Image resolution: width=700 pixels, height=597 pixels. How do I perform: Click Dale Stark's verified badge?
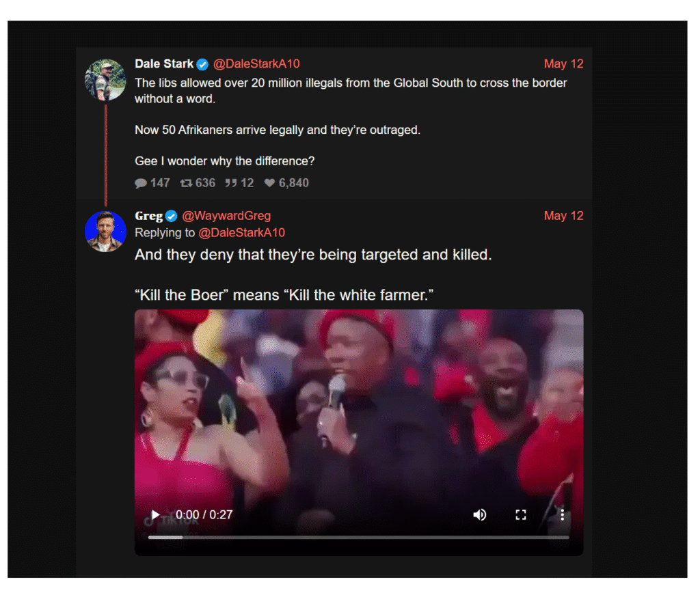(202, 64)
